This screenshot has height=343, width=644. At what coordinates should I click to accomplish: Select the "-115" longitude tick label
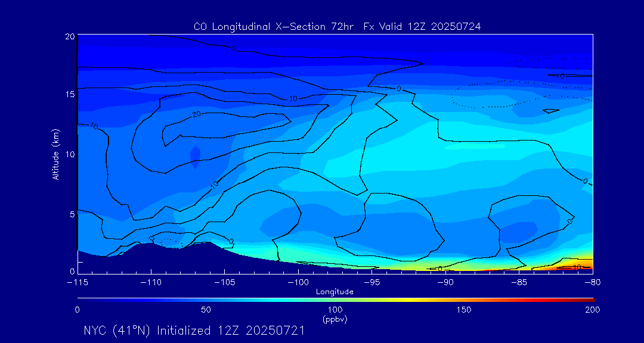tap(78, 283)
